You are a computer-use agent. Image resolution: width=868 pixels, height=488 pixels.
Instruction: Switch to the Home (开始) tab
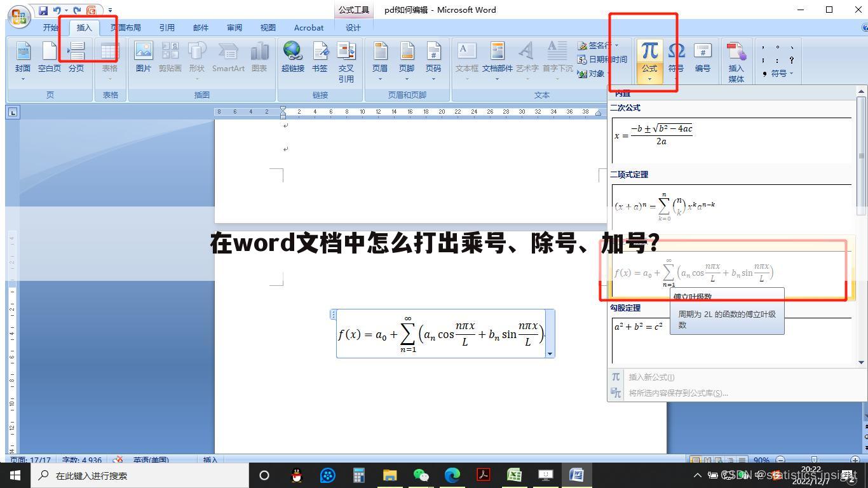pos(51,27)
